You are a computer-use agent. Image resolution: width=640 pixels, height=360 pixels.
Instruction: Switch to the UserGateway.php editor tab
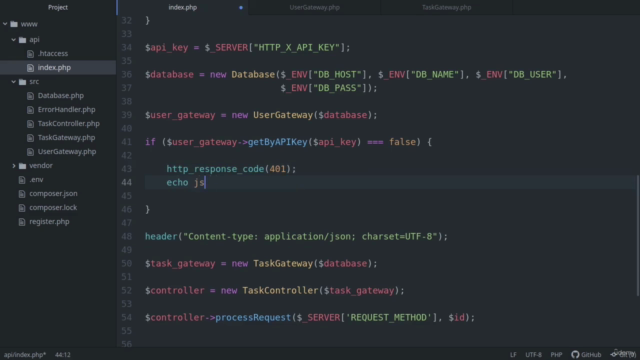pyautogui.click(x=314, y=7)
